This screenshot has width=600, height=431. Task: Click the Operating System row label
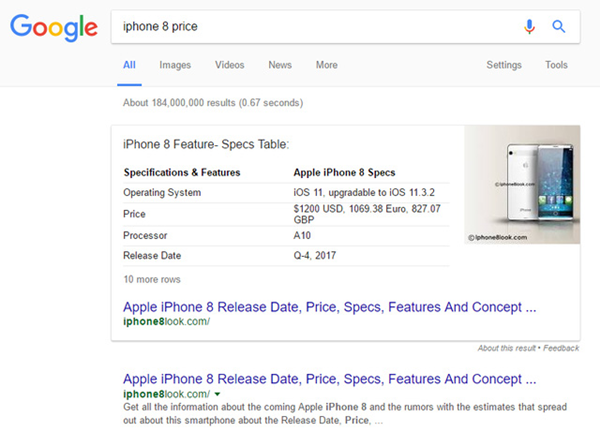pyautogui.click(x=162, y=193)
